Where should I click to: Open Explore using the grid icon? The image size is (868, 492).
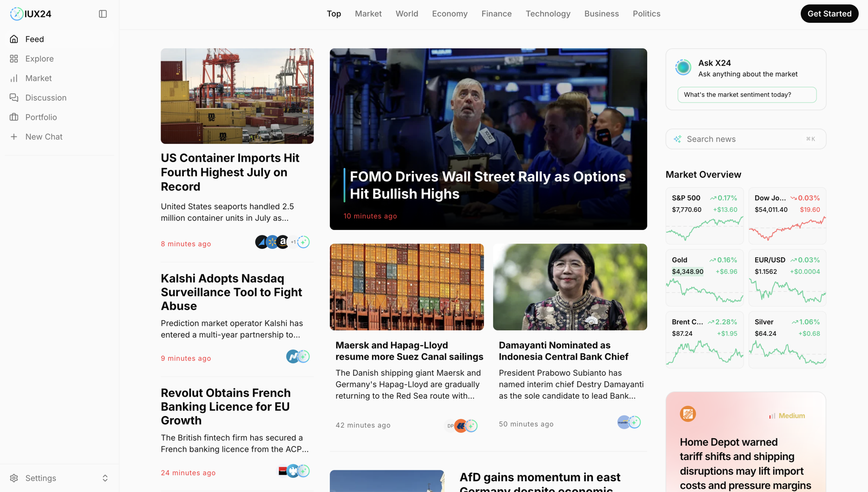[x=14, y=59]
